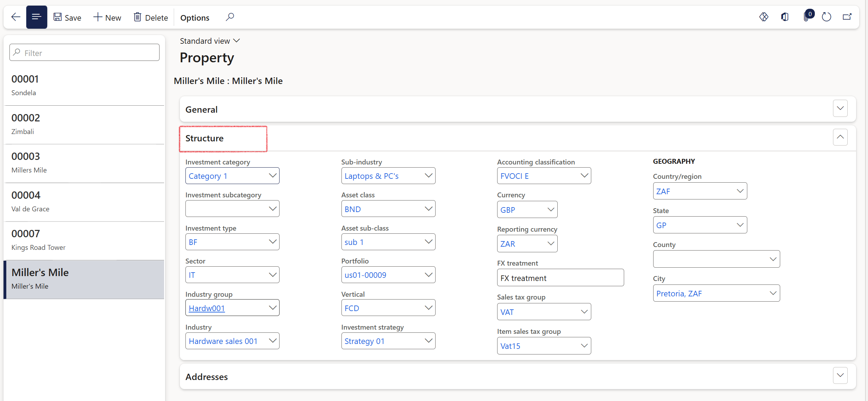Select property 00001 Sondela
This screenshot has width=868, height=401.
pyautogui.click(x=84, y=86)
